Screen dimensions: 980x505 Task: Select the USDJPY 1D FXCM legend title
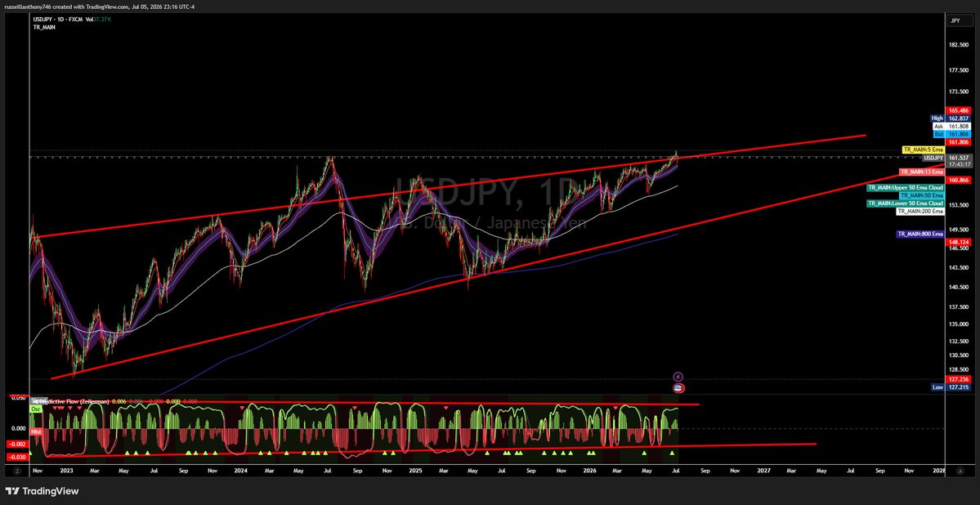(58, 20)
